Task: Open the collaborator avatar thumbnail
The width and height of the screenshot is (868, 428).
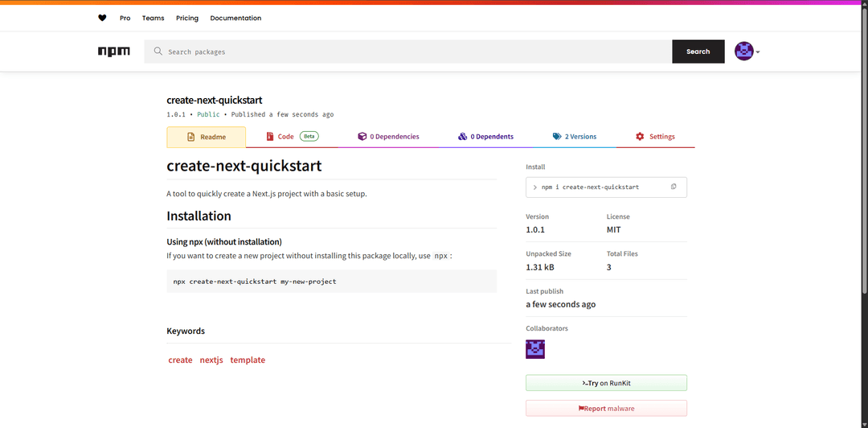Action: coord(535,349)
